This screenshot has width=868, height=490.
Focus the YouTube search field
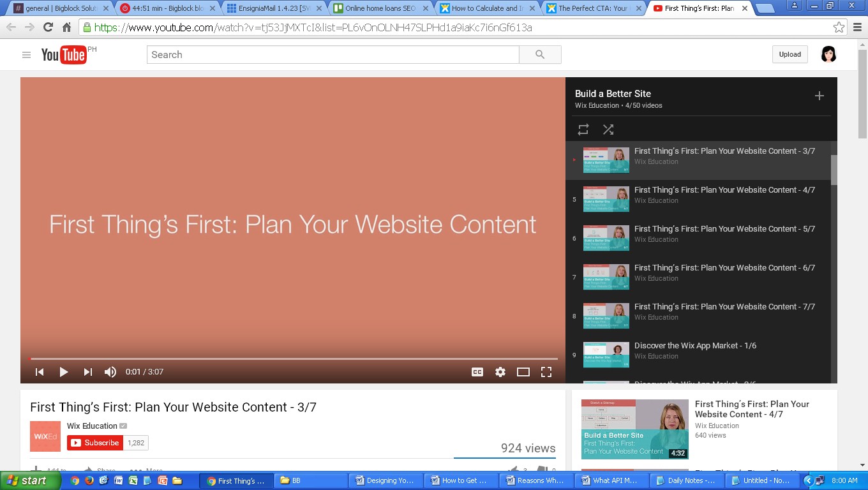[333, 55]
